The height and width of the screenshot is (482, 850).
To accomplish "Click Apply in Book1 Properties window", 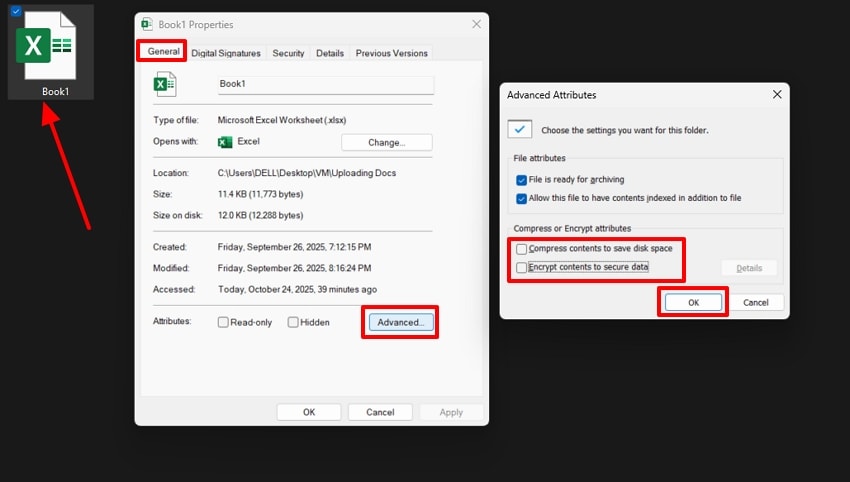I will [451, 412].
